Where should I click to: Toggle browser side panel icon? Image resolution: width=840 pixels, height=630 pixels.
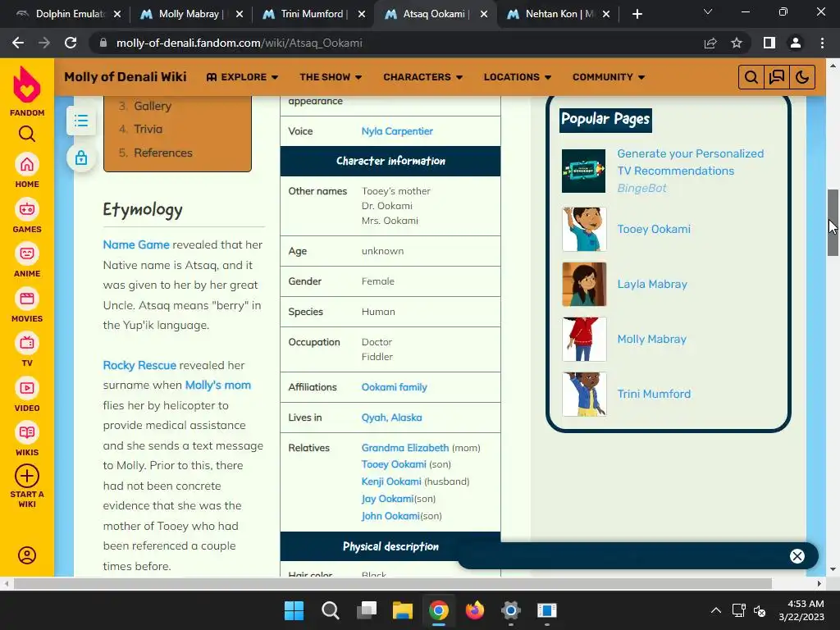click(769, 43)
